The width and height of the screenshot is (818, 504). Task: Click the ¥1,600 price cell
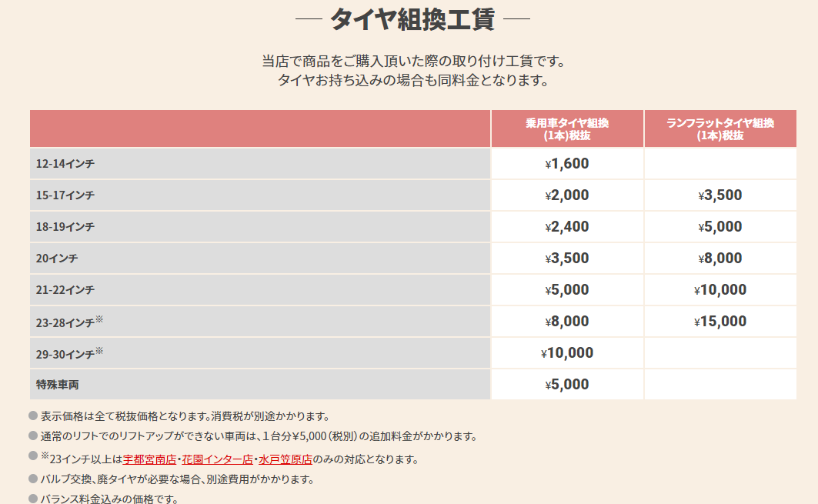click(567, 164)
